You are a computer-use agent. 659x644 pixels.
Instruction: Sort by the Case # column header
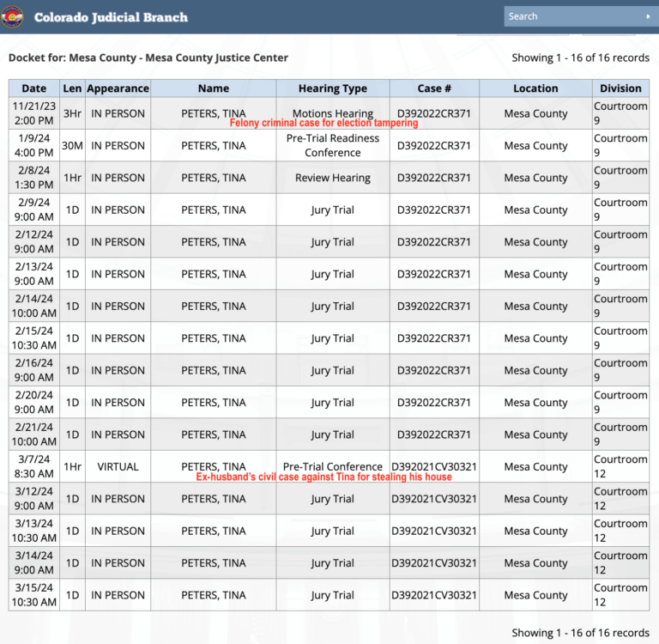pyautogui.click(x=434, y=88)
